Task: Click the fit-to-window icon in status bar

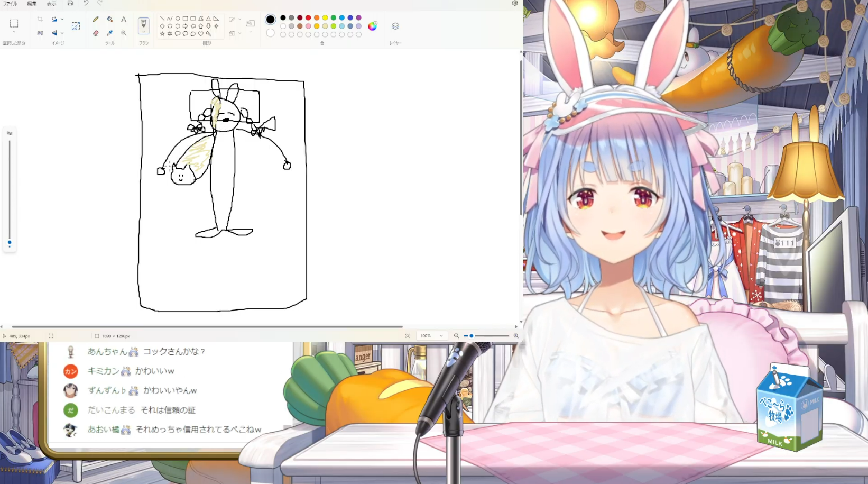Action: click(408, 336)
